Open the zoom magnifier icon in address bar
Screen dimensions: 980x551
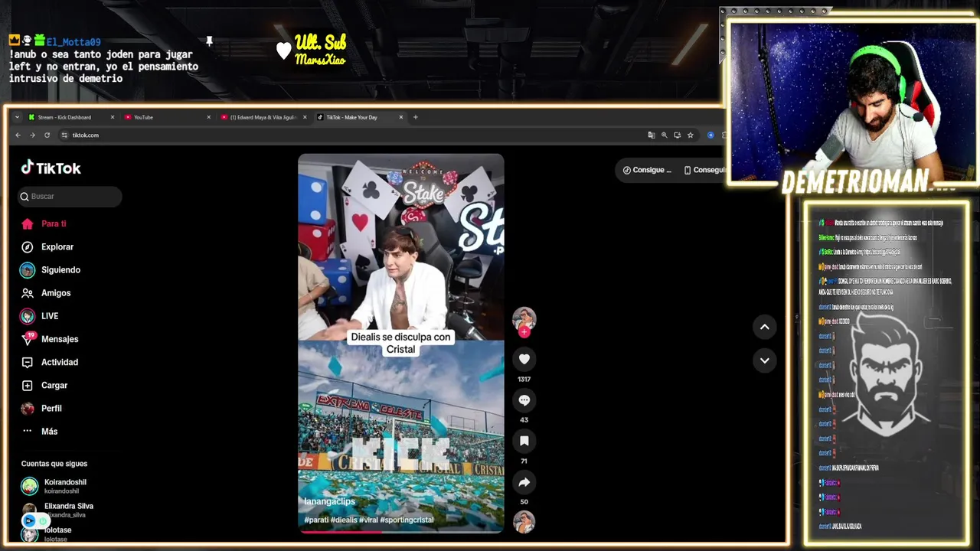coord(665,135)
